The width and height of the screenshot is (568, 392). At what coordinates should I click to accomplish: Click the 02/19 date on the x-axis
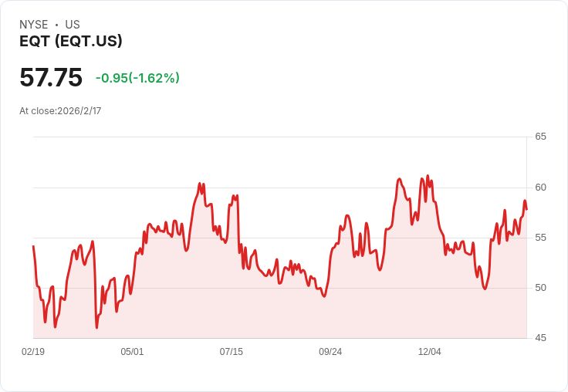[33, 352]
